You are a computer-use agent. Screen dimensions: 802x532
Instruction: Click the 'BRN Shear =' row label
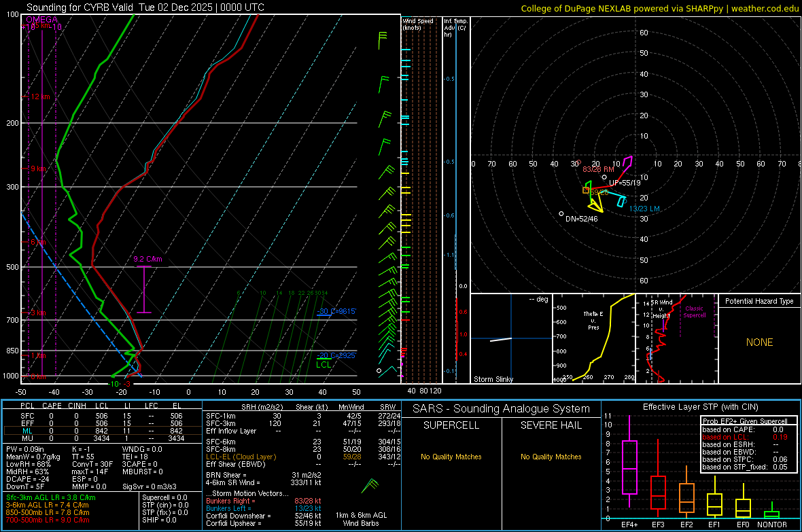coord(226,475)
